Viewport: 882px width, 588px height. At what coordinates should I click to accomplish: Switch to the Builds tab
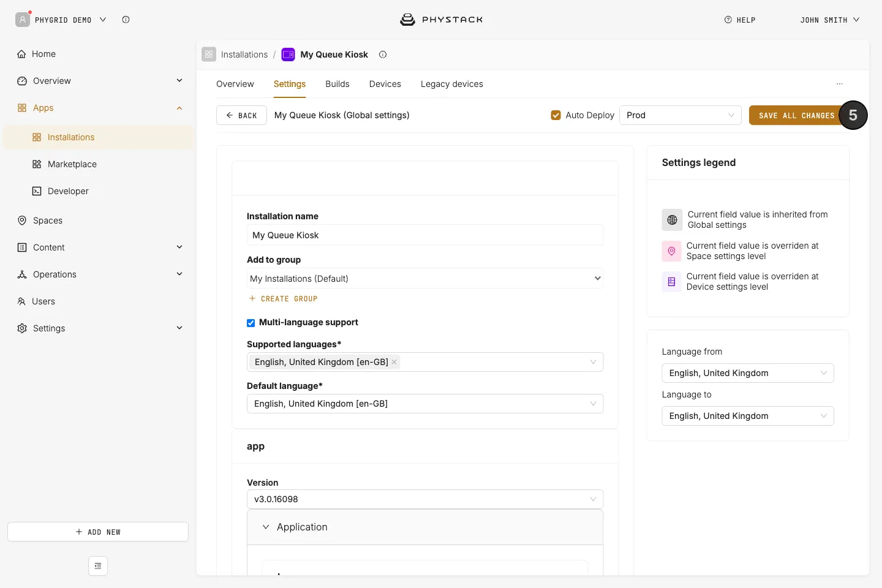click(337, 84)
